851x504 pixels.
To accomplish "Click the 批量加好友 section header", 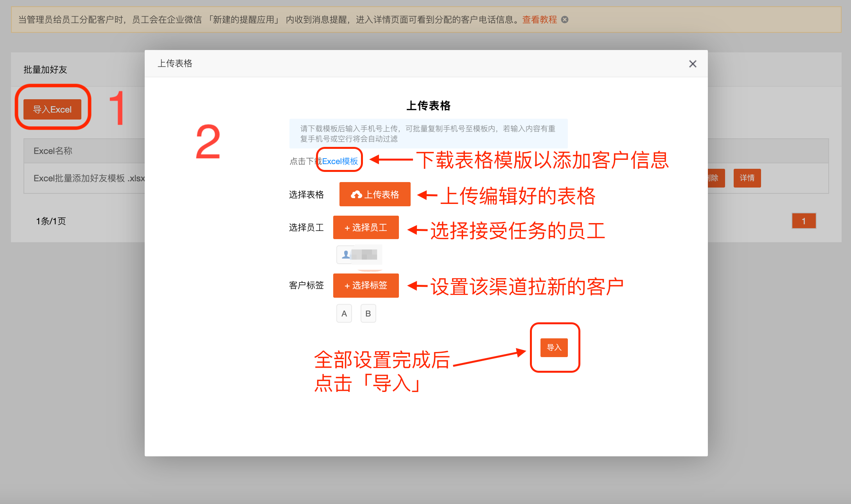I will (45, 70).
